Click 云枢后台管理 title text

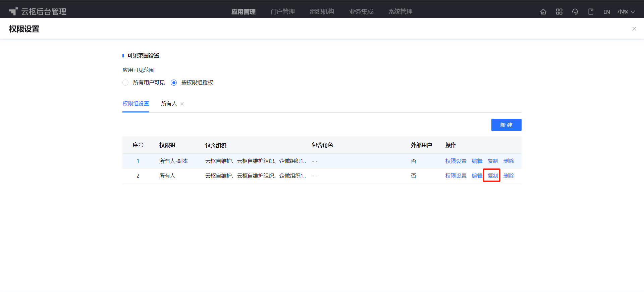pos(44,12)
